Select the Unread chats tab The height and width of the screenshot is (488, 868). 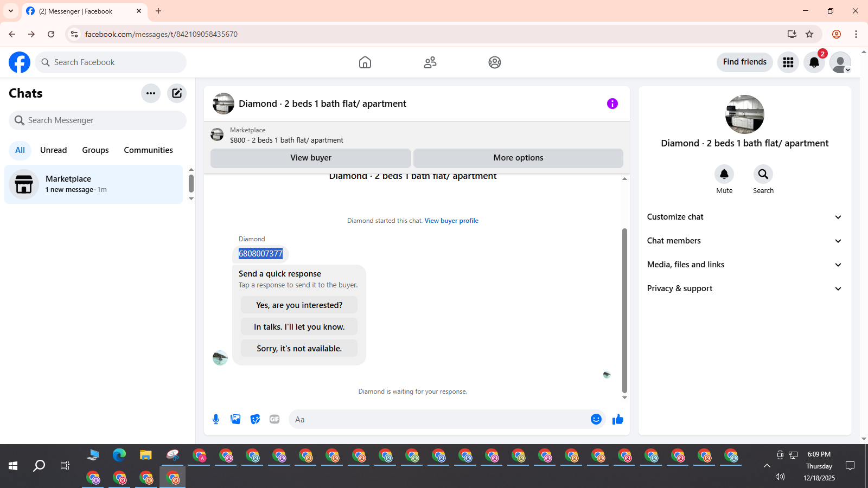(54, 150)
